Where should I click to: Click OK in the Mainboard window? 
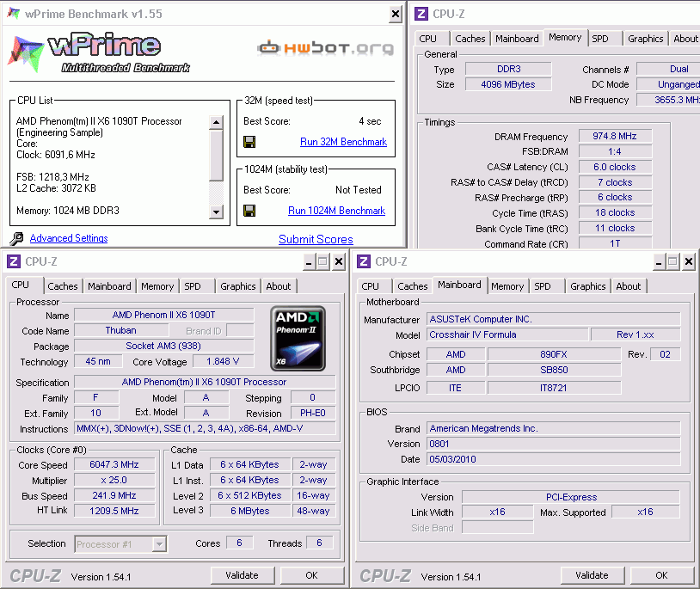(661, 575)
